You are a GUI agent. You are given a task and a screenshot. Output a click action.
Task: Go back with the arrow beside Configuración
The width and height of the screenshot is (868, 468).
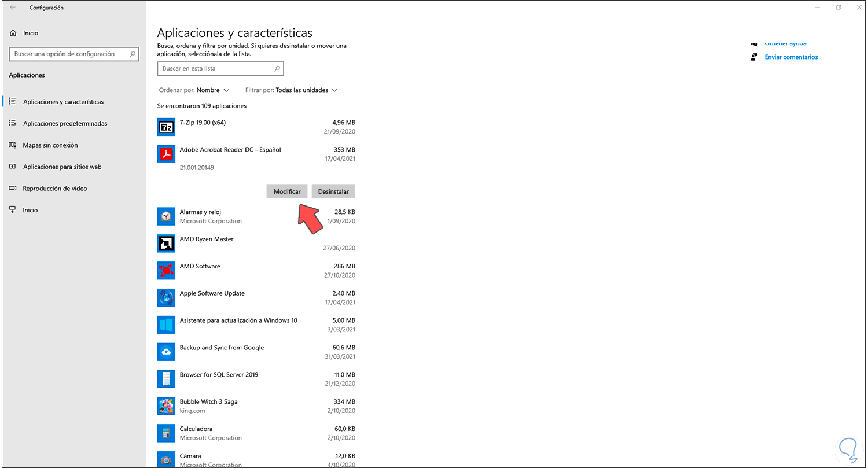(x=13, y=8)
